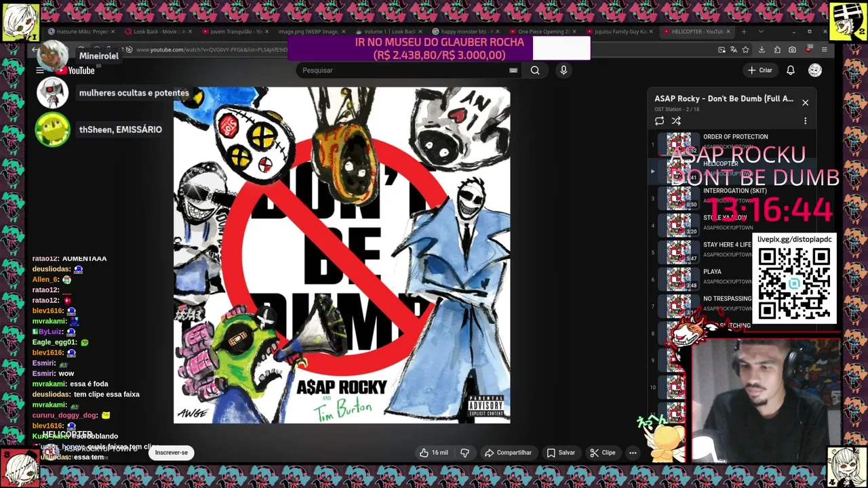Click the livepix QR code overlay
The image size is (868, 488).
(x=794, y=283)
